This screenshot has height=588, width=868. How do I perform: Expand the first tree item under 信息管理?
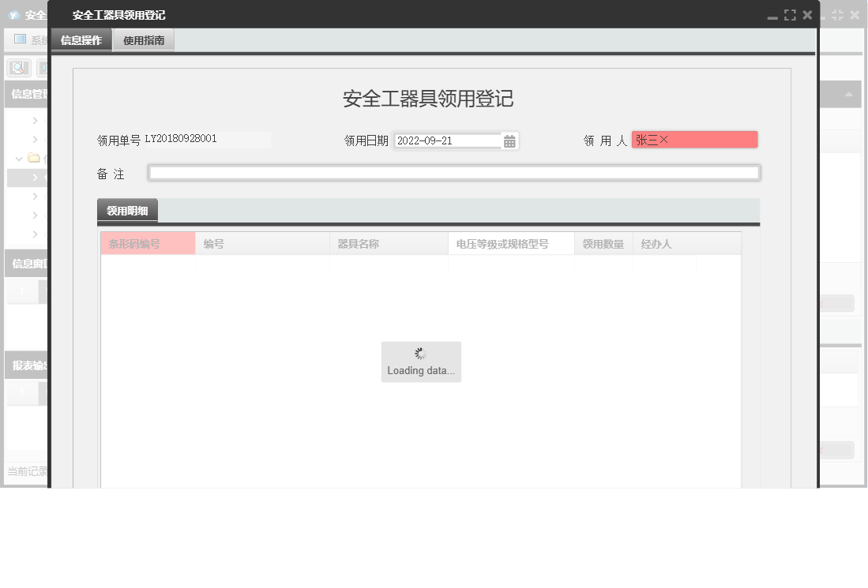36,120
